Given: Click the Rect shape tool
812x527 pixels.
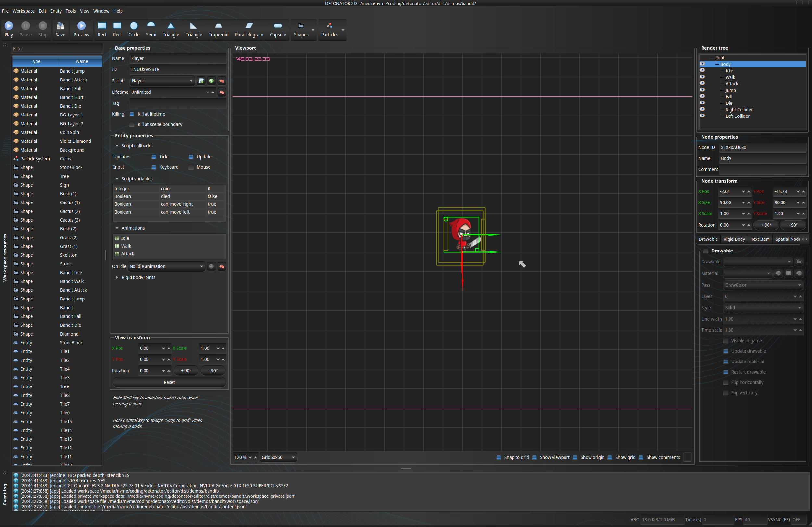Looking at the screenshot, I should click(101, 29).
